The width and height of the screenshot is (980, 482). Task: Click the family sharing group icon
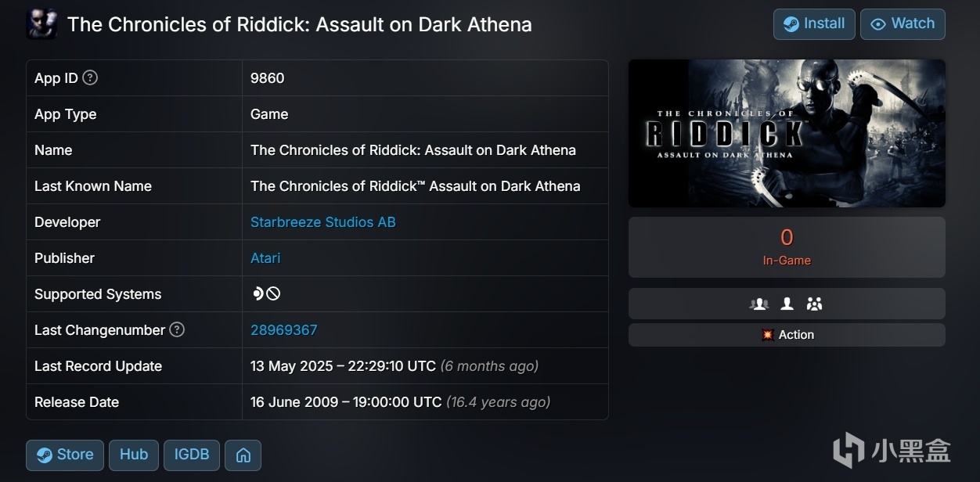[814, 304]
